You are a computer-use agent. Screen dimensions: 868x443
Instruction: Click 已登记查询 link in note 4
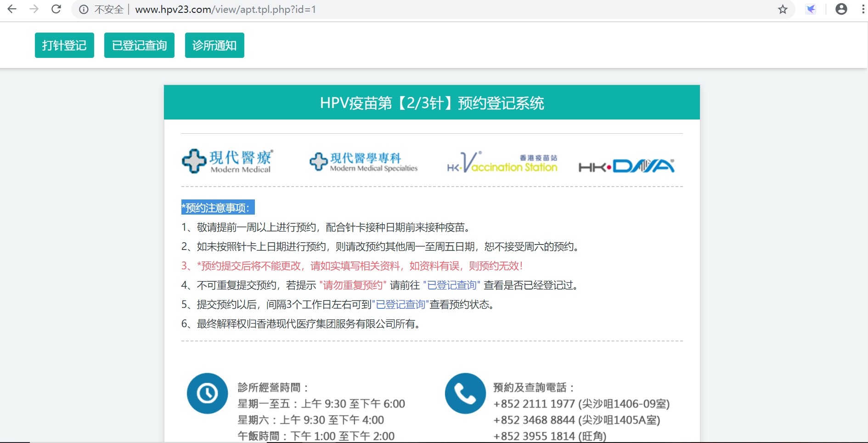(x=451, y=285)
